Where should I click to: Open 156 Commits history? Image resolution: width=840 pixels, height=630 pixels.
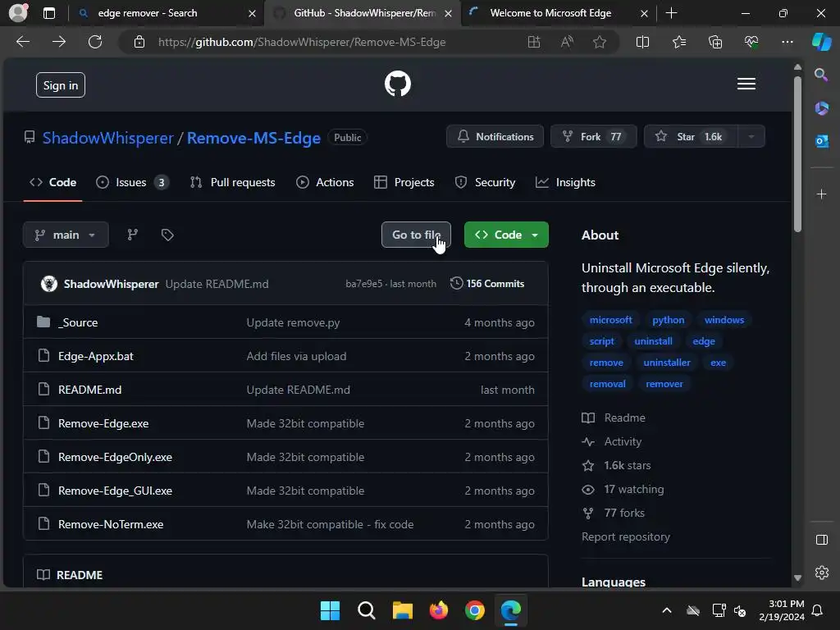(x=487, y=284)
